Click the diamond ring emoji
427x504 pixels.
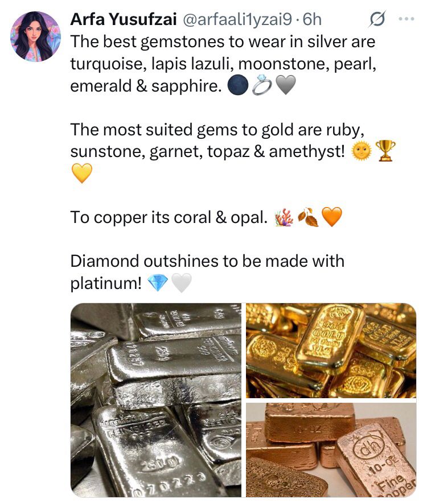[262, 85]
